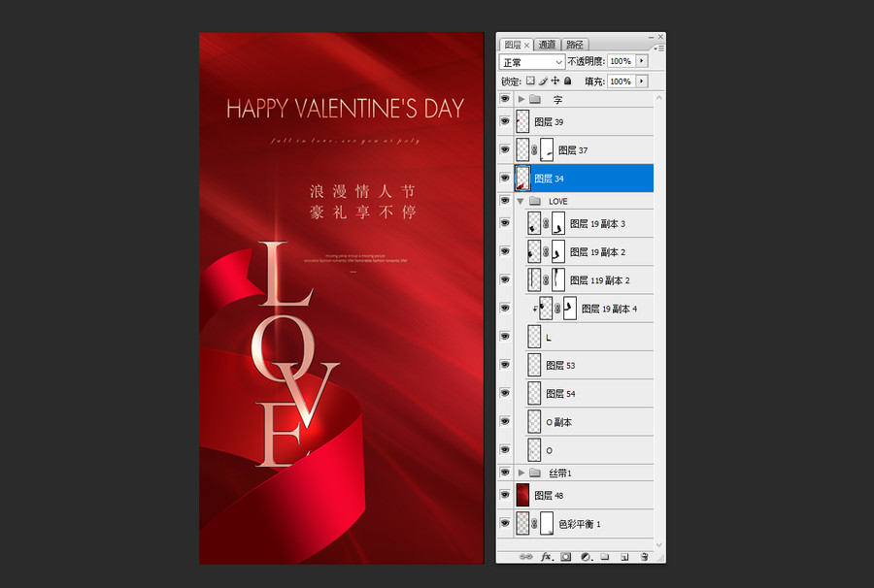The width and height of the screenshot is (874, 588).
Task: Click the folder icon of the LOVE group
Action: point(534,201)
